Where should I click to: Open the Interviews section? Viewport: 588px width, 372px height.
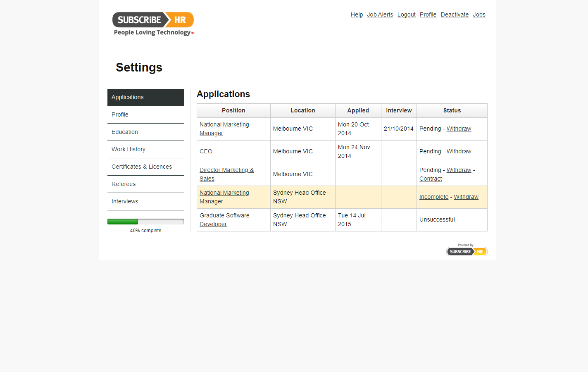[x=125, y=201]
